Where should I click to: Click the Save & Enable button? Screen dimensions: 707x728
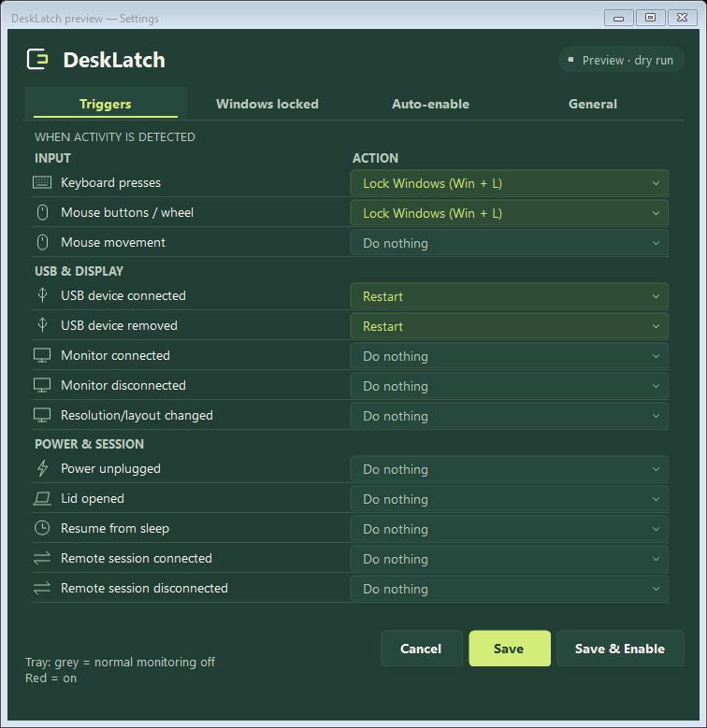pyautogui.click(x=620, y=649)
